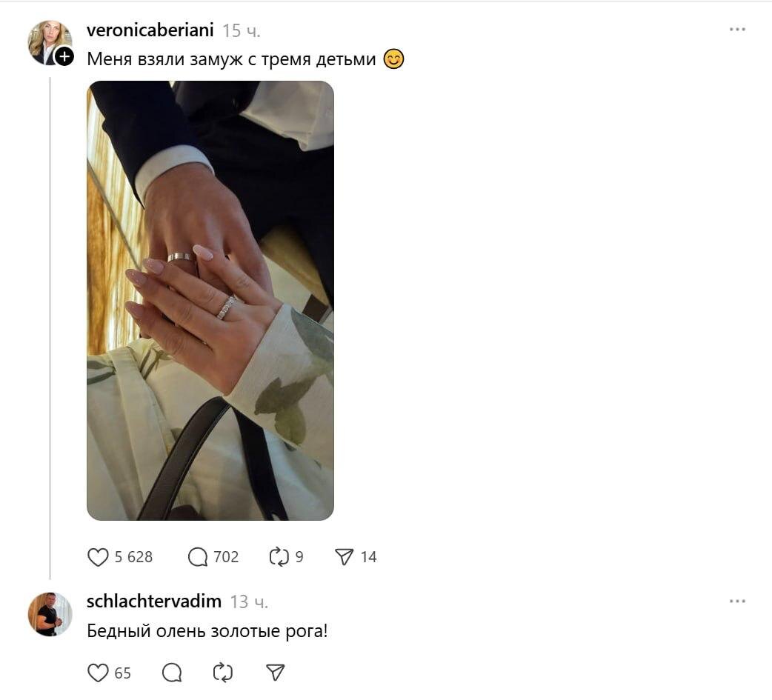Share veronicaberiani's post with paper plane icon
772x700 pixels.
tap(345, 557)
